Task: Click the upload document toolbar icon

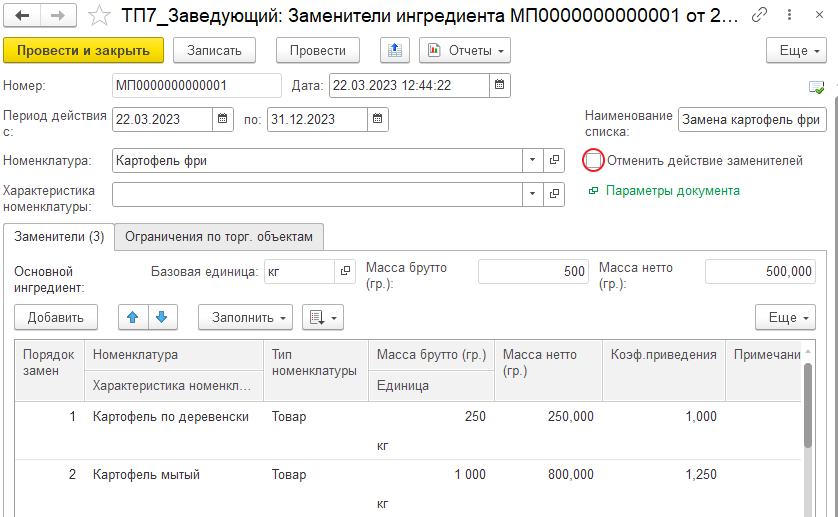Action: point(395,50)
